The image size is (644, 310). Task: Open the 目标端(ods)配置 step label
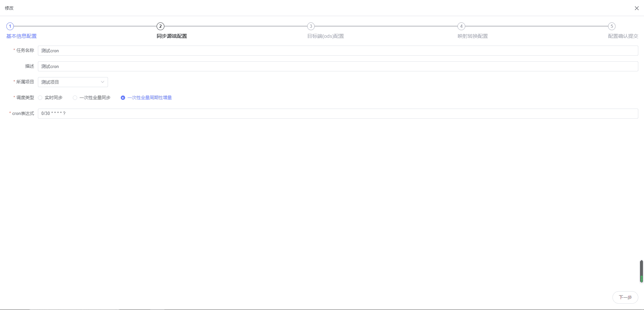coord(326,36)
